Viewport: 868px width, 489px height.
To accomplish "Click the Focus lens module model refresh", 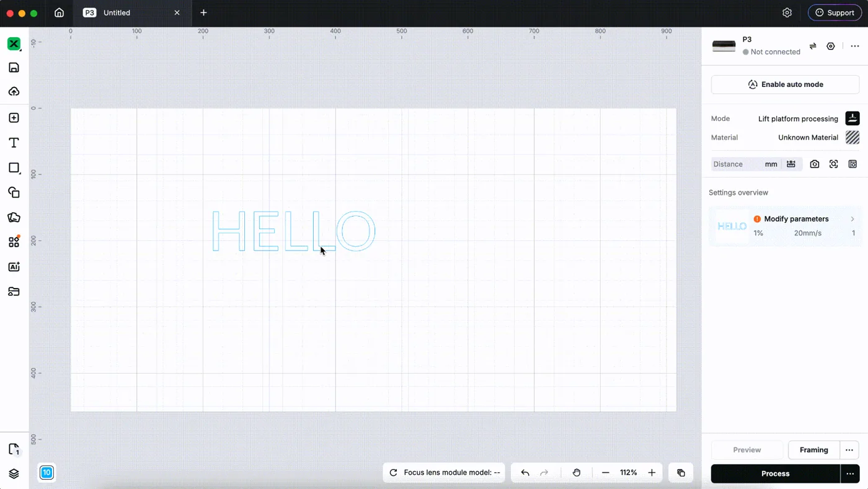I will click(x=393, y=473).
